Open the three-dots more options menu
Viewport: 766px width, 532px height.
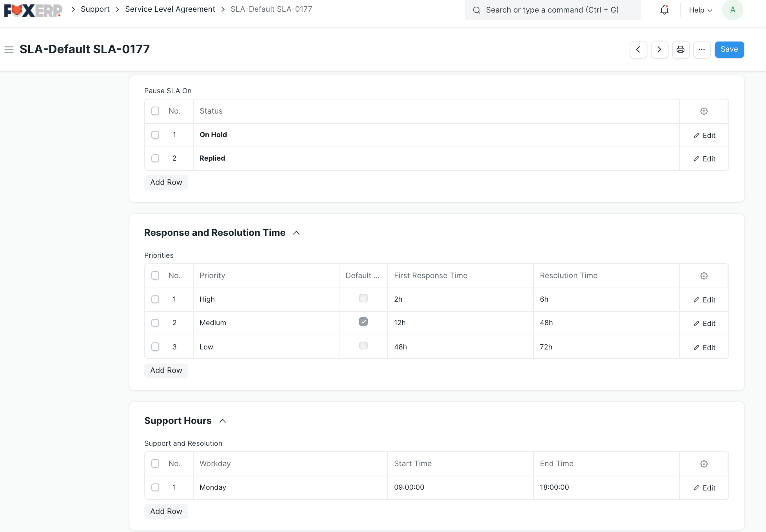point(702,49)
